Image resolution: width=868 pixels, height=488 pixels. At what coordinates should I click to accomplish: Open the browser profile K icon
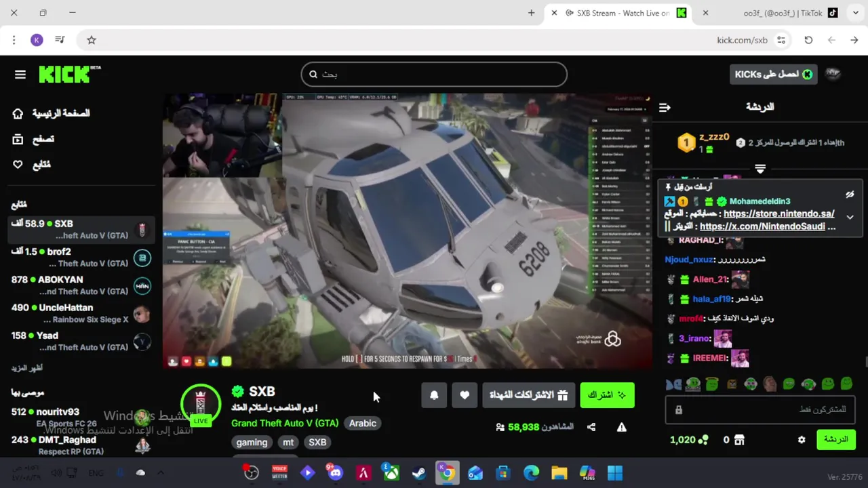[x=37, y=40]
